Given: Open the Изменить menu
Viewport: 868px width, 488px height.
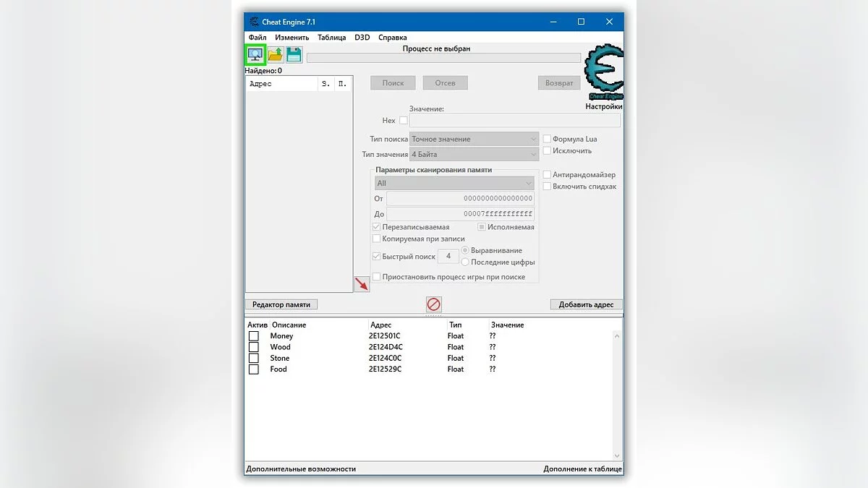Looking at the screenshot, I should point(292,38).
